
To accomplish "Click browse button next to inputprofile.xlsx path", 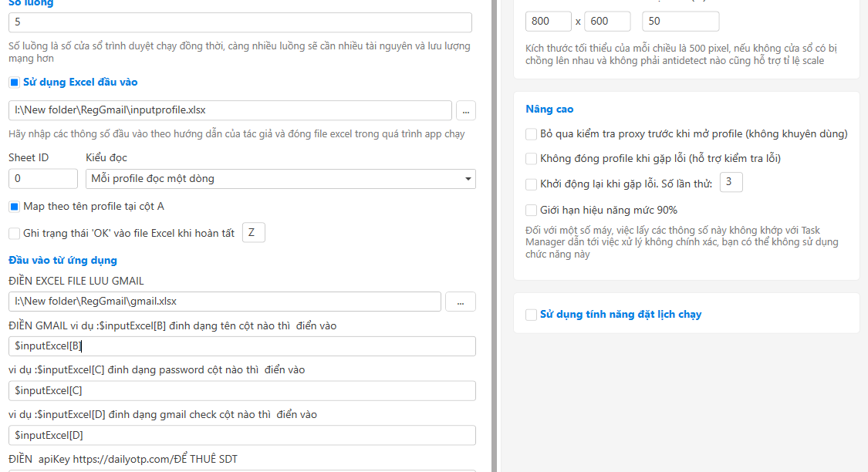I will coord(465,110).
